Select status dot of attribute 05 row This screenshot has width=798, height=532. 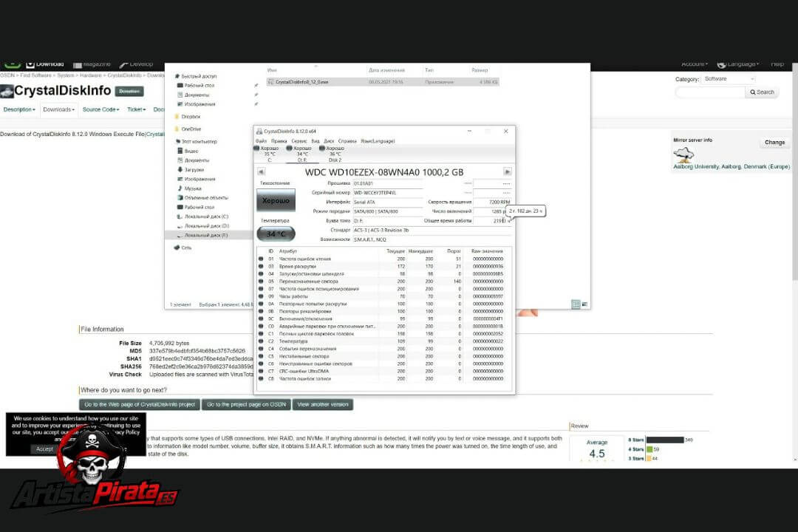(261, 281)
